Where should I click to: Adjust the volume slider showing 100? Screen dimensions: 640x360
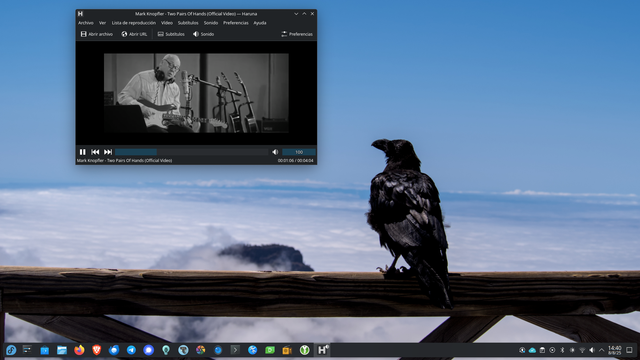tap(299, 152)
